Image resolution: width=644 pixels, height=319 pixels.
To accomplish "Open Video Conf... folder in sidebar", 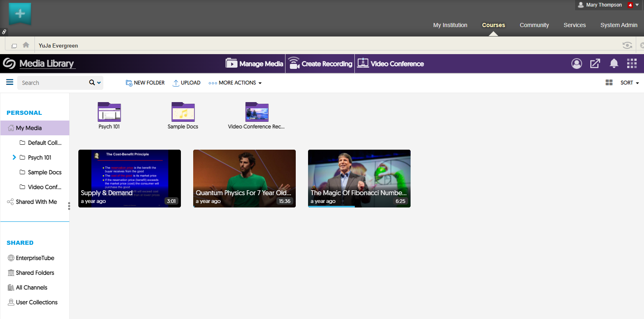I will pos(41,187).
